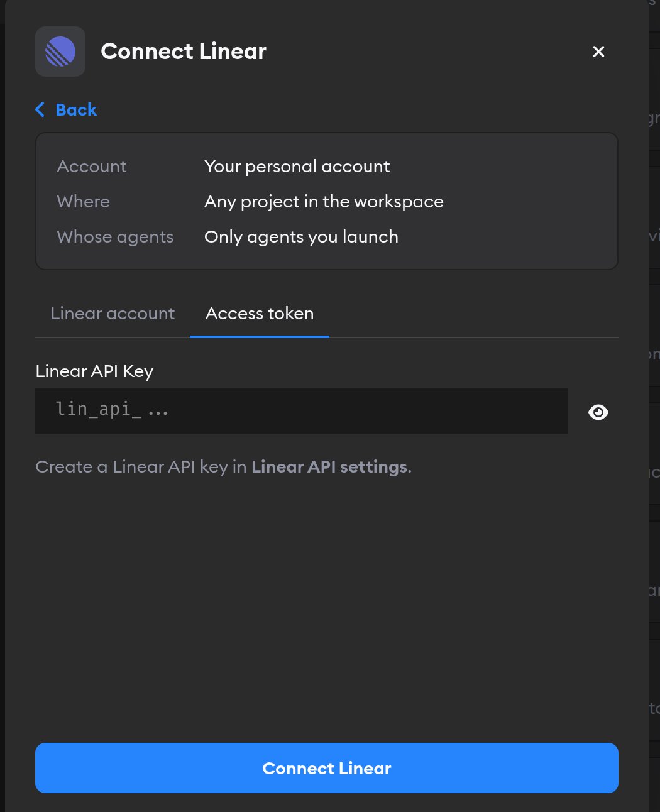Focus the Linear API Key input field
This screenshot has height=812, width=660.
302,411
